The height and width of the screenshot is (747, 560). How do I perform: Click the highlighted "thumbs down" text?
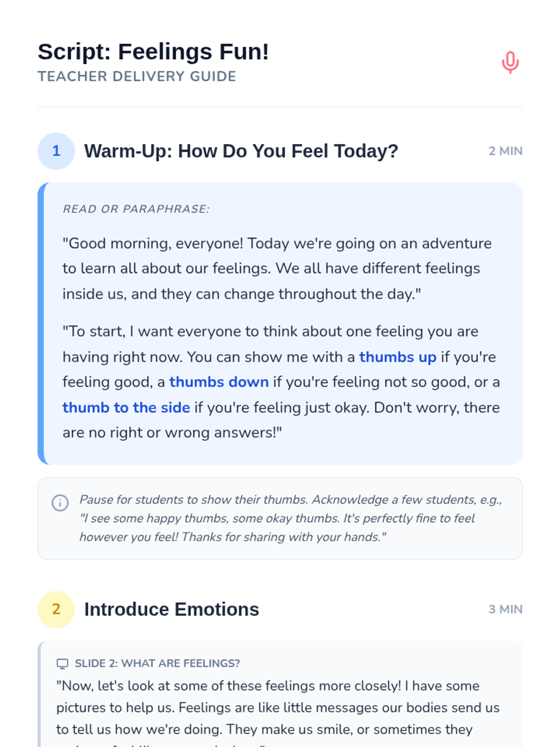[x=219, y=382]
